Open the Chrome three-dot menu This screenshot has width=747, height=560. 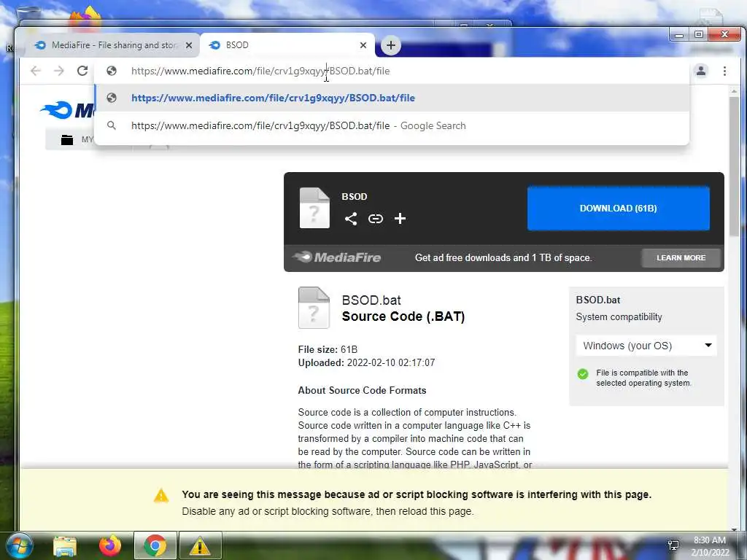pyautogui.click(x=724, y=71)
